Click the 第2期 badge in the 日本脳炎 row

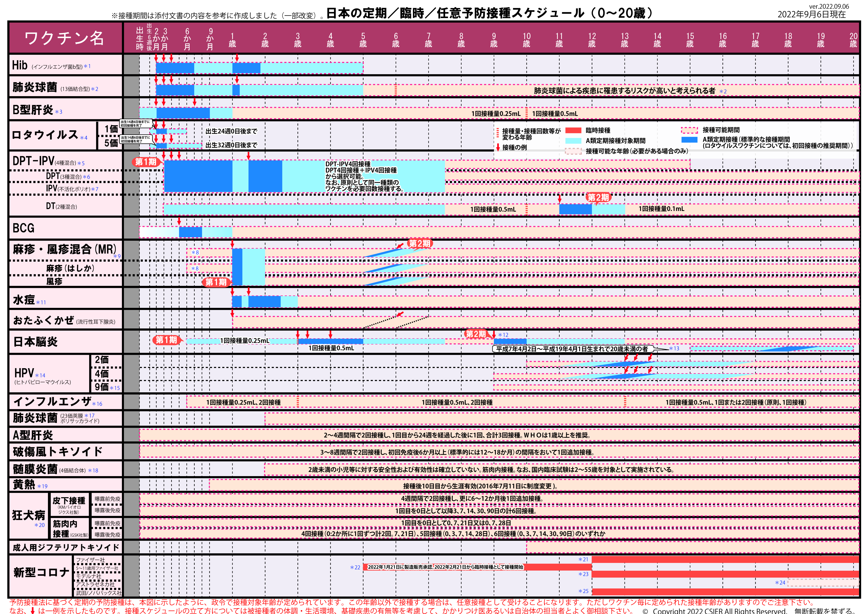point(476,334)
